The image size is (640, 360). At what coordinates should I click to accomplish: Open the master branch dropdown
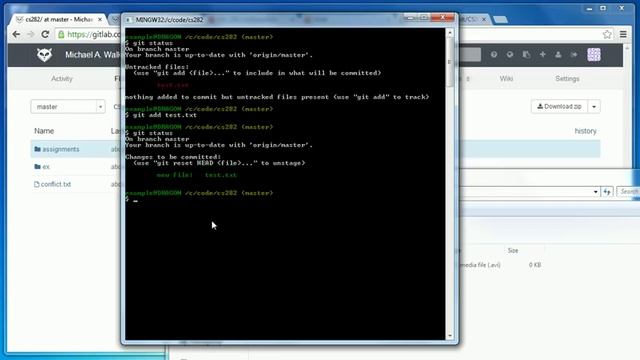click(68, 107)
